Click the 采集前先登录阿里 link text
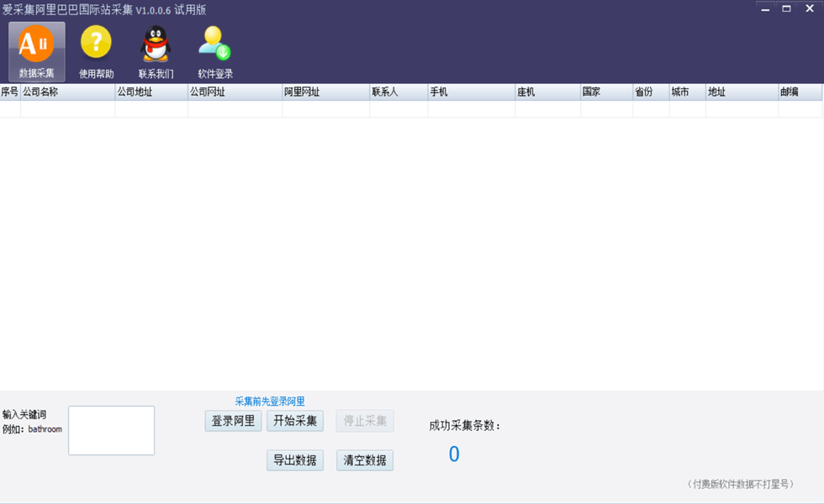The height and width of the screenshot is (504, 824). [270, 402]
